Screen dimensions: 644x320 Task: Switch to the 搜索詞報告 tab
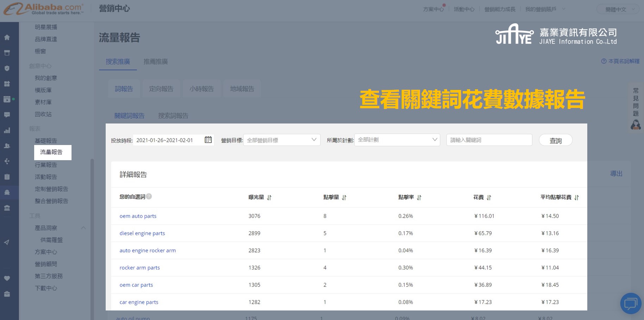click(x=173, y=115)
